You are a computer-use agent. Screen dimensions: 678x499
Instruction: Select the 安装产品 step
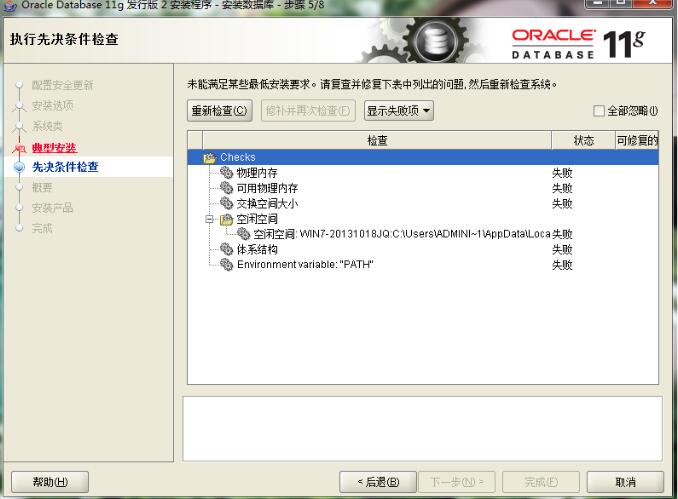[52, 208]
